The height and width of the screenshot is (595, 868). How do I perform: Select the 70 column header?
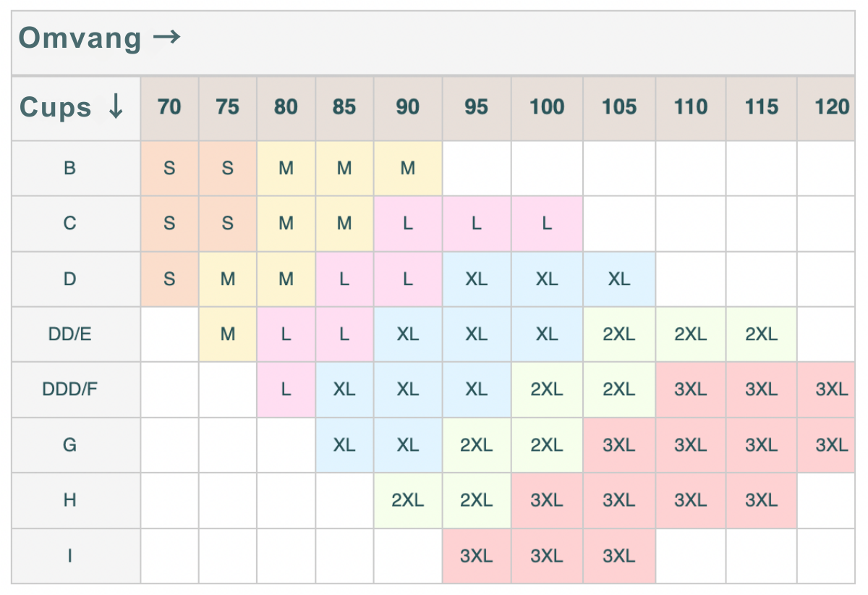169,107
